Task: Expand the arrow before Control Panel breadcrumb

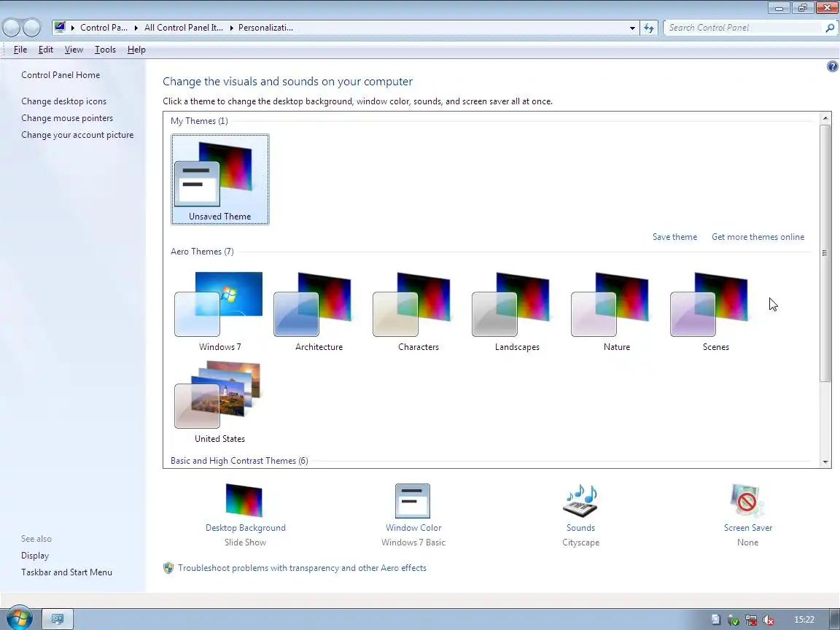Action: [x=72, y=28]
